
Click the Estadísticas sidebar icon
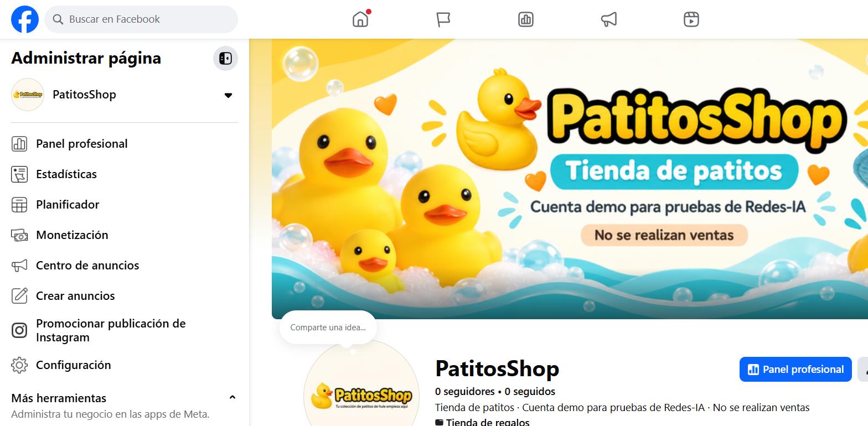(19, 174)
